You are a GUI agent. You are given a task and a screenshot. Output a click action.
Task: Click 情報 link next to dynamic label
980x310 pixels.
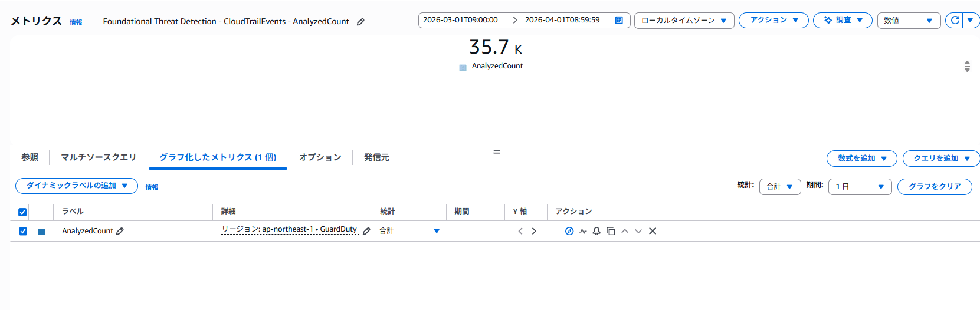152,187
